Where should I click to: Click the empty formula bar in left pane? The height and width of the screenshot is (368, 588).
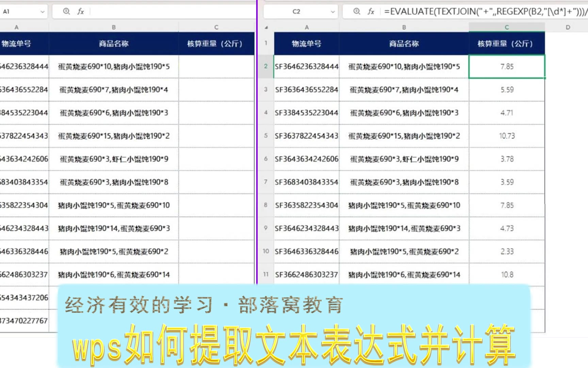point(170,12)
